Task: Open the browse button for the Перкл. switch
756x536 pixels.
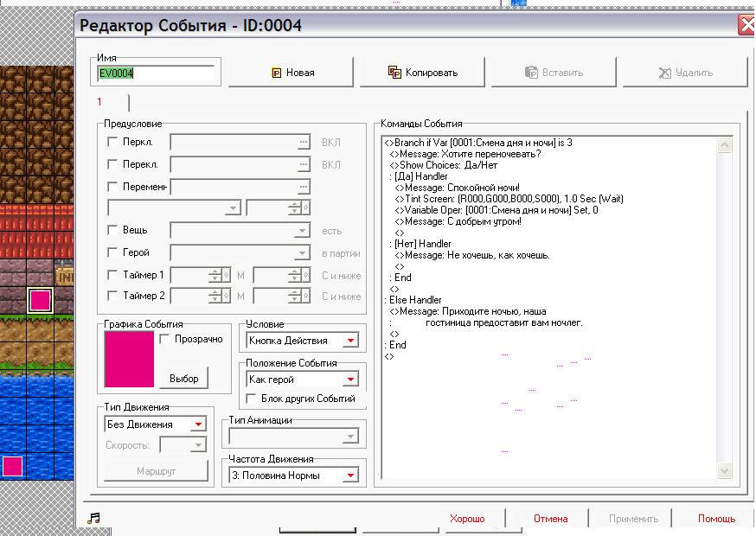Action: point(303,142)
